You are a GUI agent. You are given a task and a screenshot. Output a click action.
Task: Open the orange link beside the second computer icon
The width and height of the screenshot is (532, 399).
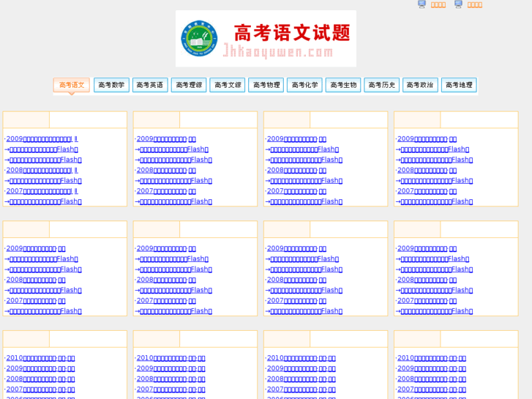[474, 4]
